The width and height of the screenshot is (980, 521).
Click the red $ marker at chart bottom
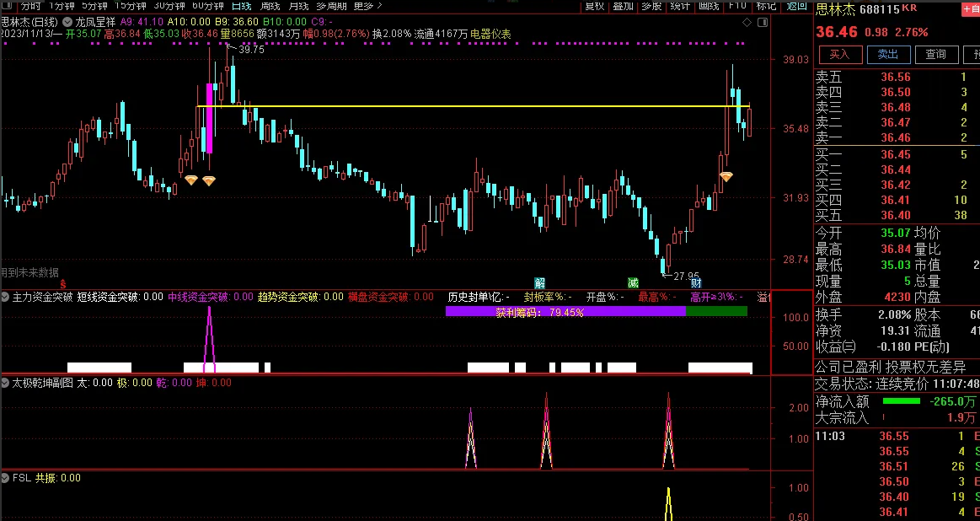(x=63, y=285)
